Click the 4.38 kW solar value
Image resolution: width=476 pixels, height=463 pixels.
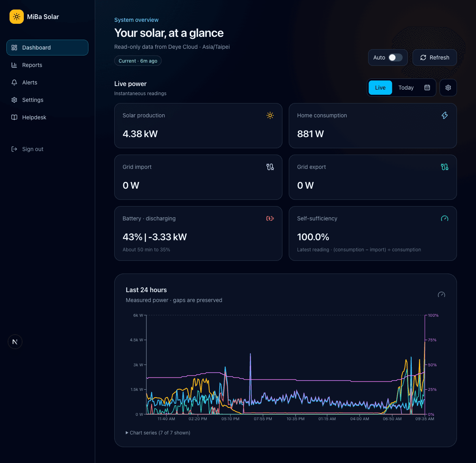[140, 134]
